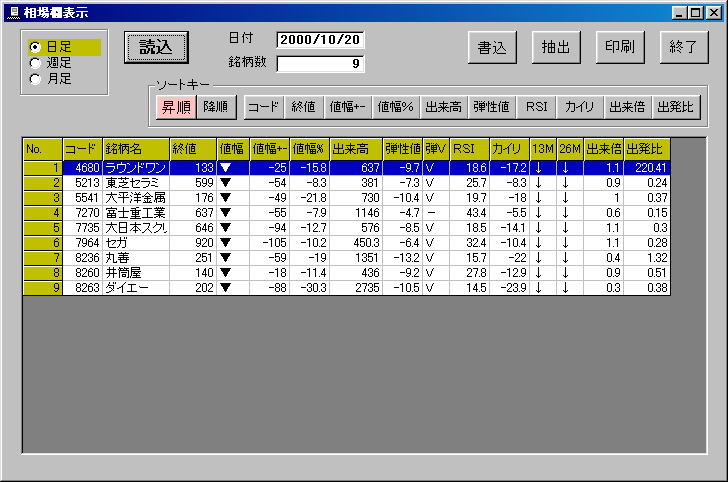Select the 月足 radio button

click(37, 79)
